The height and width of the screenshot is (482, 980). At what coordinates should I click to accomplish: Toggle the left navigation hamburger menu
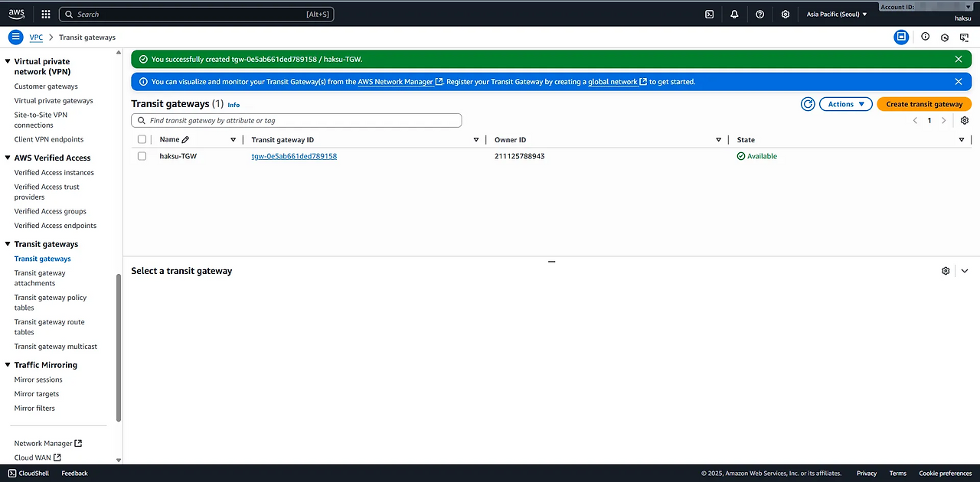tap(15, 37)
